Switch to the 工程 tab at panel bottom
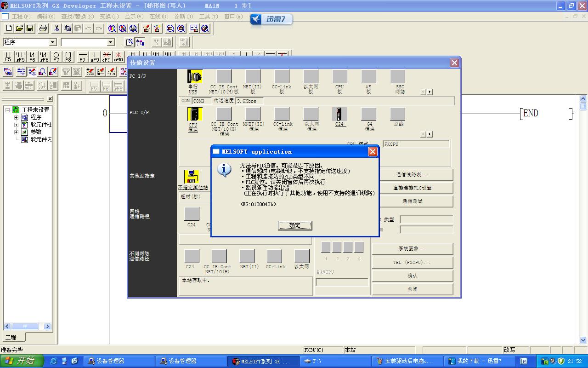The width and height of the screenshot is (588, 368). [11, 338]
